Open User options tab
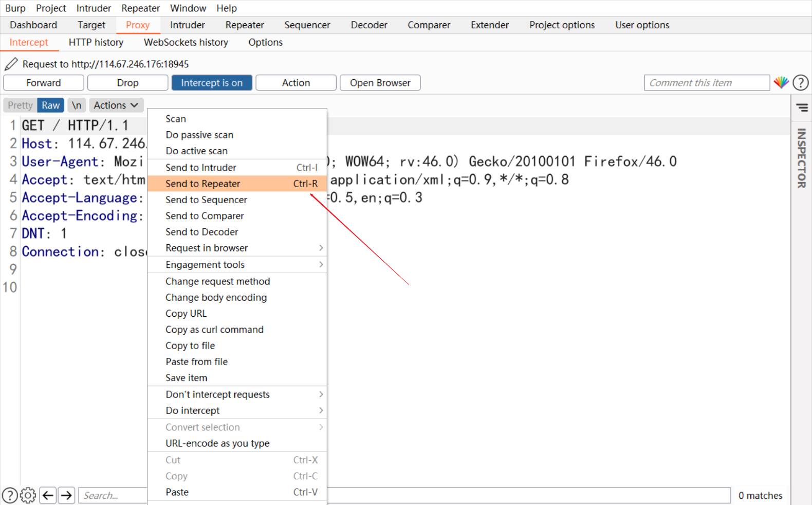812x505 pixels. click(x=642, y=25)
